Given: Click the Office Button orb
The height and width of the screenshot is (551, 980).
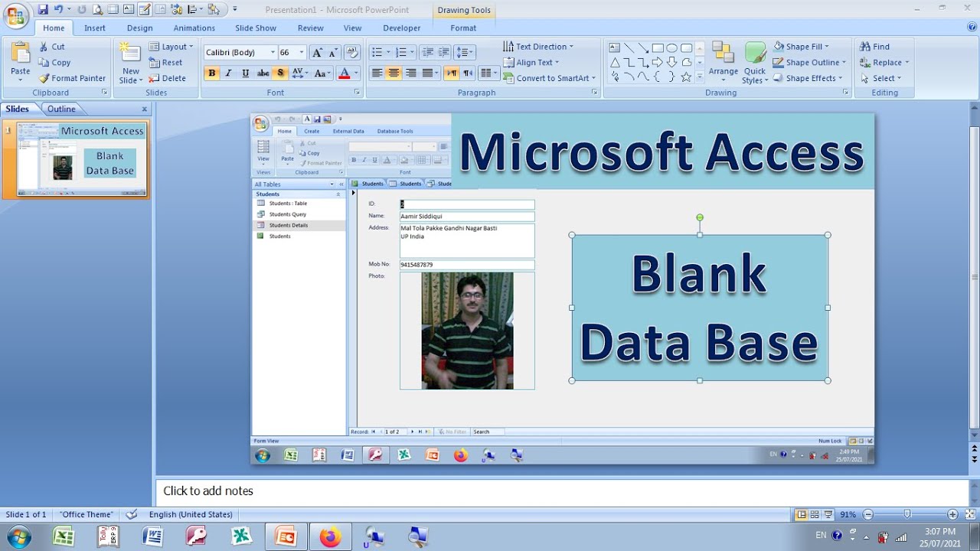Looking at the screenshot, I should (15, 15).
